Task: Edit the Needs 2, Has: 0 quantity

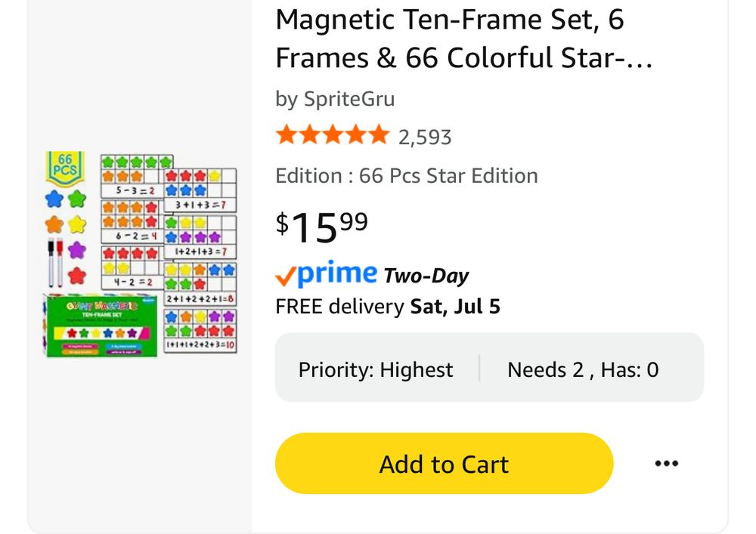Action: (x=583, y=370)
